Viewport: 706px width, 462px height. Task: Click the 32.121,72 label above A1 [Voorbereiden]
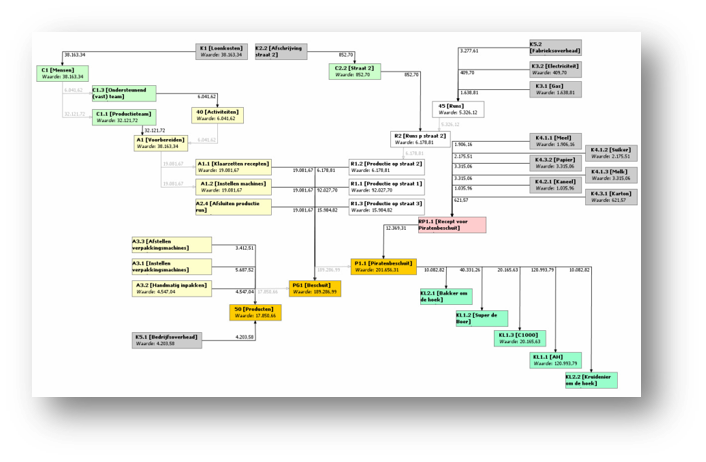(x=154, y=131)
